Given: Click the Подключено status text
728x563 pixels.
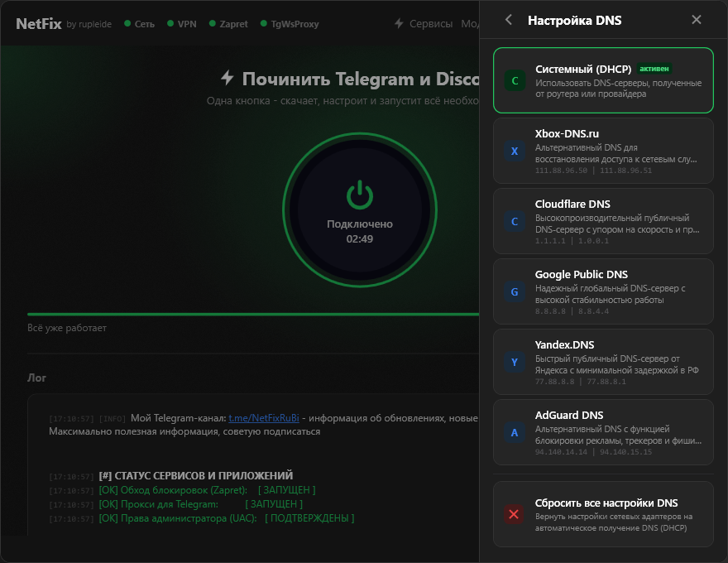Looking at the screenshot, I should pos(360,224).
